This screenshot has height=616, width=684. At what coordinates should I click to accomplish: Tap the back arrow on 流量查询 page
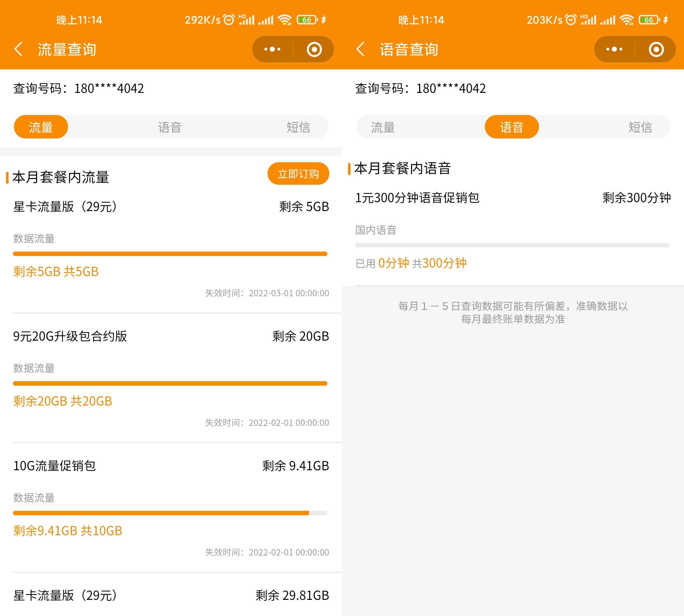click(x=19, y=49)
